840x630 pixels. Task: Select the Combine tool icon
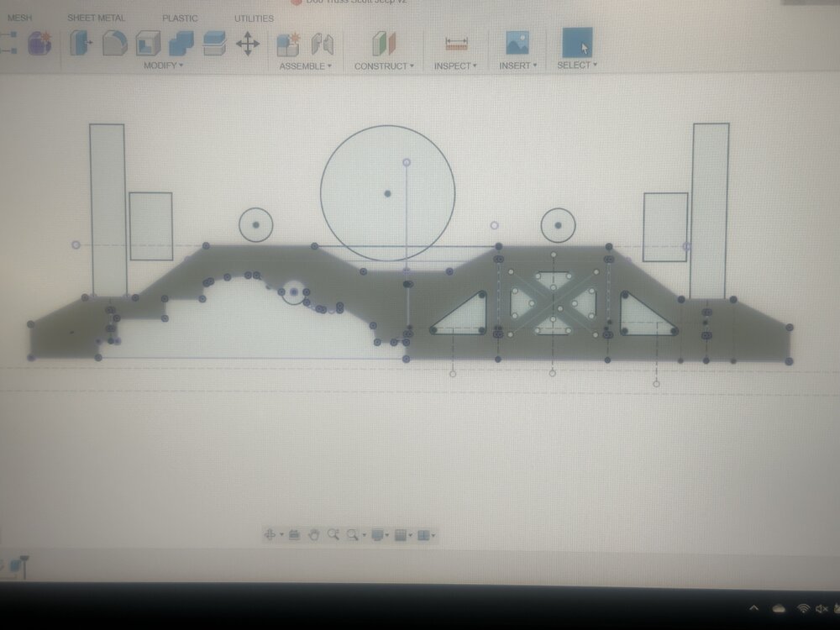click(181, 44)
